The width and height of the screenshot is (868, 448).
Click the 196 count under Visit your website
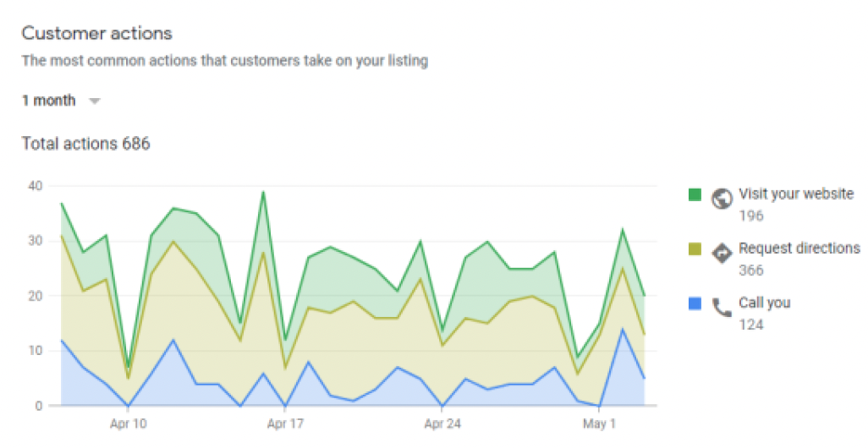pos(751,216)
